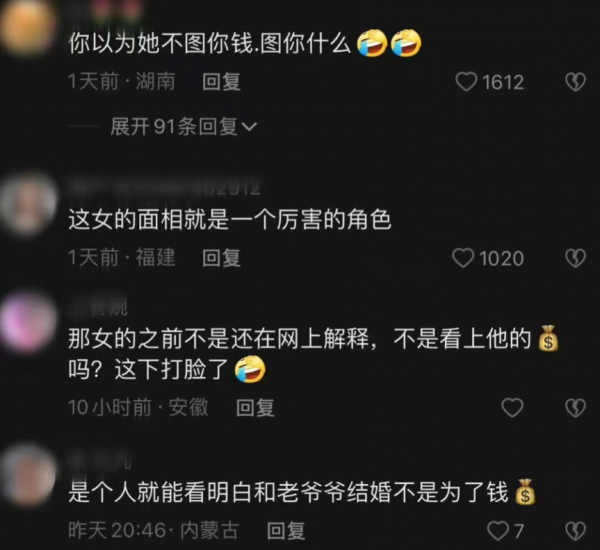The image size is (600, 550).
Task: Dislike the Anhui comment with broken heart
Action: (576, 408)
